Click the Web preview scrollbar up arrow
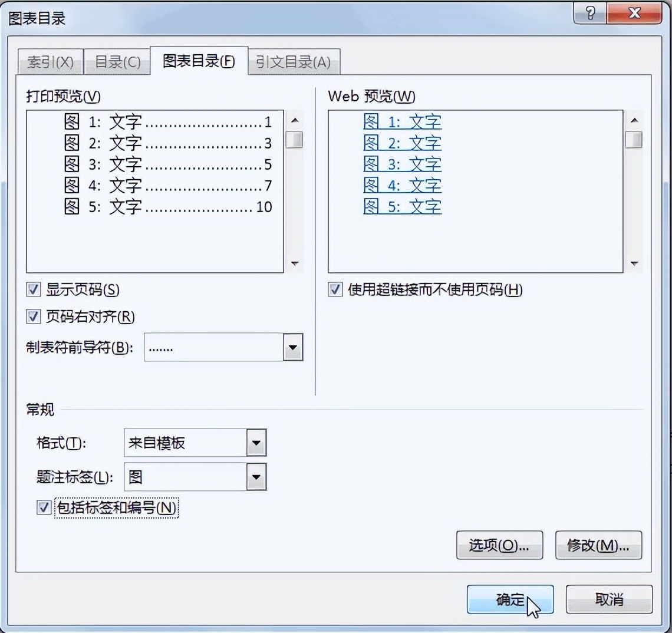 [634, 119]
